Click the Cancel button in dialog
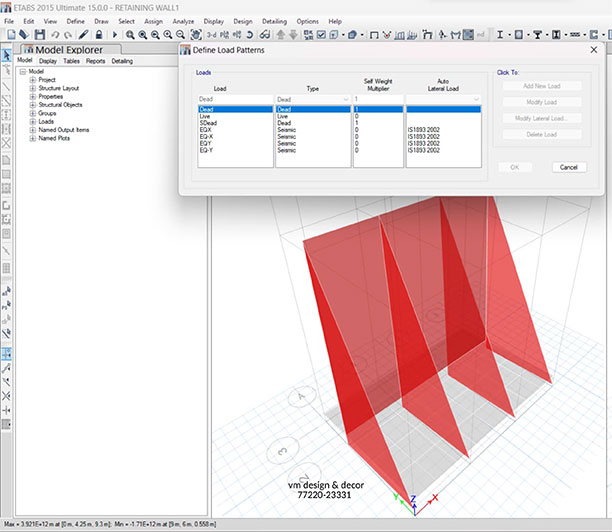The width and height of the screenshot is (612, 532). click(568, 167)
